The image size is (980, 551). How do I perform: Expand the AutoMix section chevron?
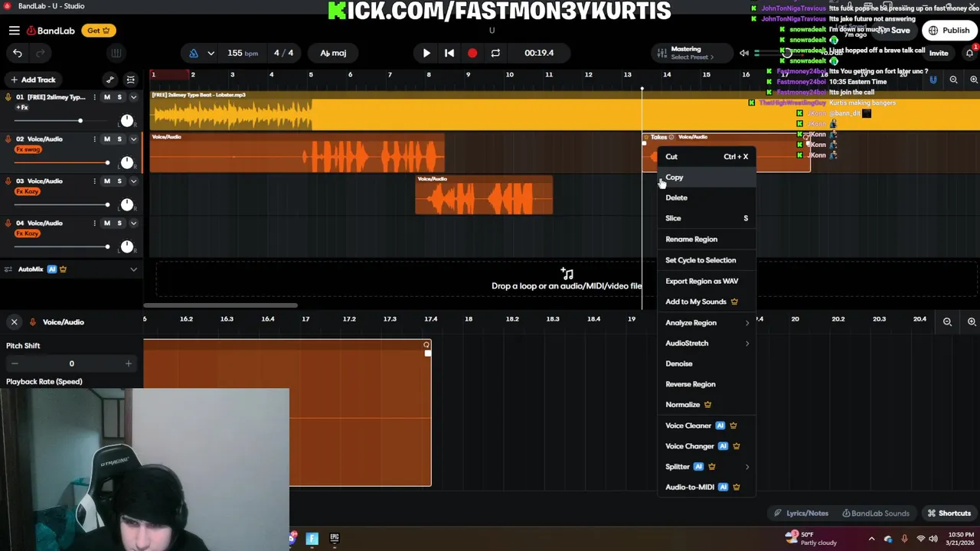133,269
